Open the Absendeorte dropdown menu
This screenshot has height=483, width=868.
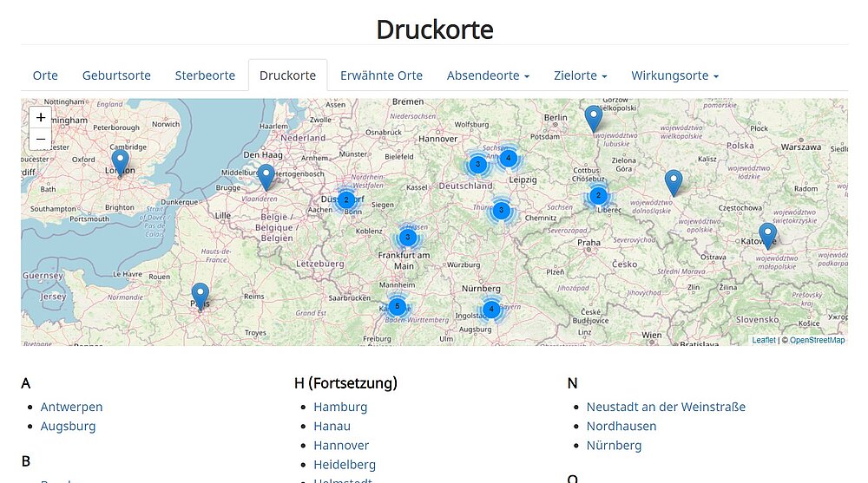(488, 75)
